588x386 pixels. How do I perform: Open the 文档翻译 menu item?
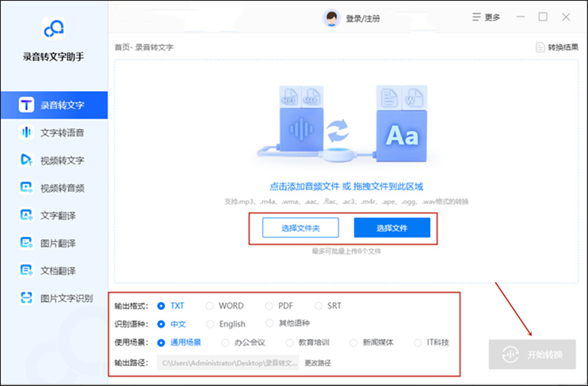54,271
